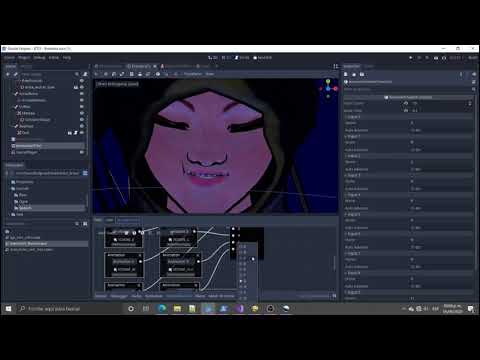The height and width of the screenshot is (360, 480).
Task: Select the Rotate tool in viewport toolbar
Action: click(114, 74)
